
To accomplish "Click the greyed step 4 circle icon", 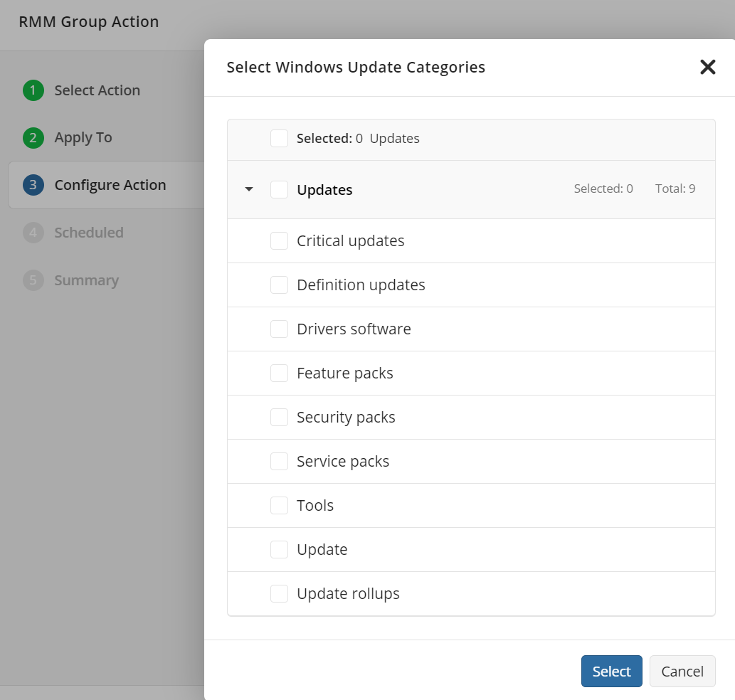I will [x=33, y=233].
